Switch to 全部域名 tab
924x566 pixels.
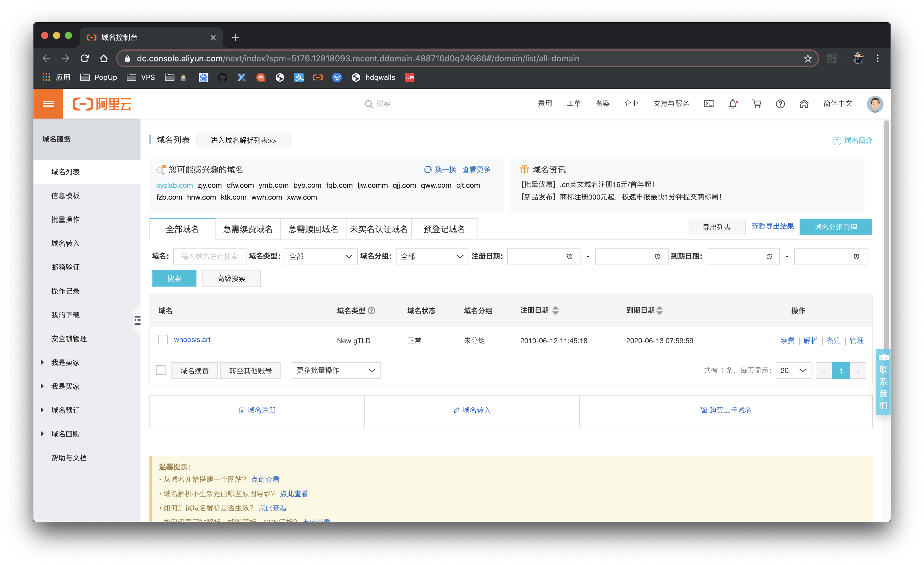coord(182,229)
